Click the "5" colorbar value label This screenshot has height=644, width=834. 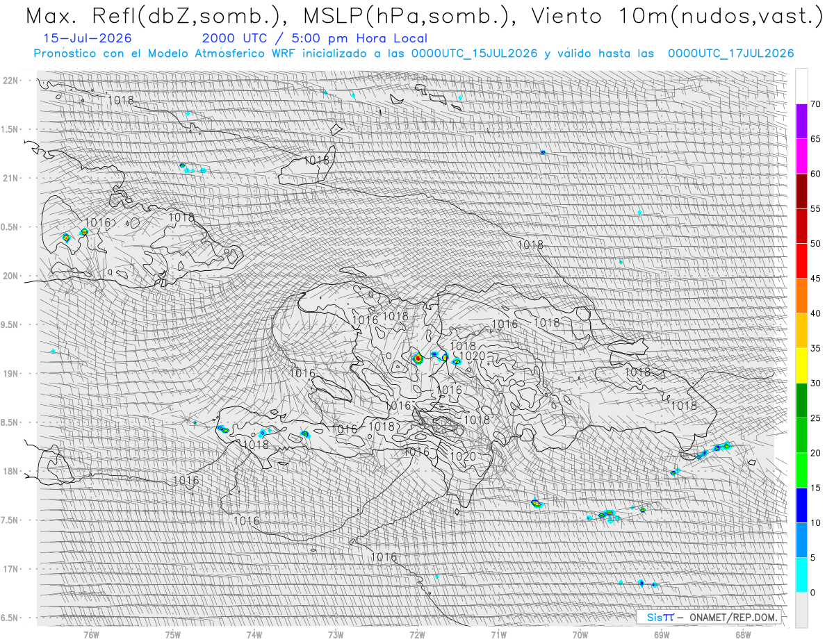click(x=813, y=557)
